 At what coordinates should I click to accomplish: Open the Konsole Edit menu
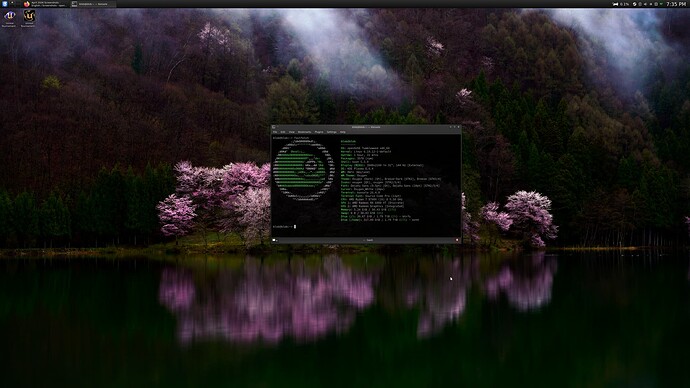pos(283,132)
